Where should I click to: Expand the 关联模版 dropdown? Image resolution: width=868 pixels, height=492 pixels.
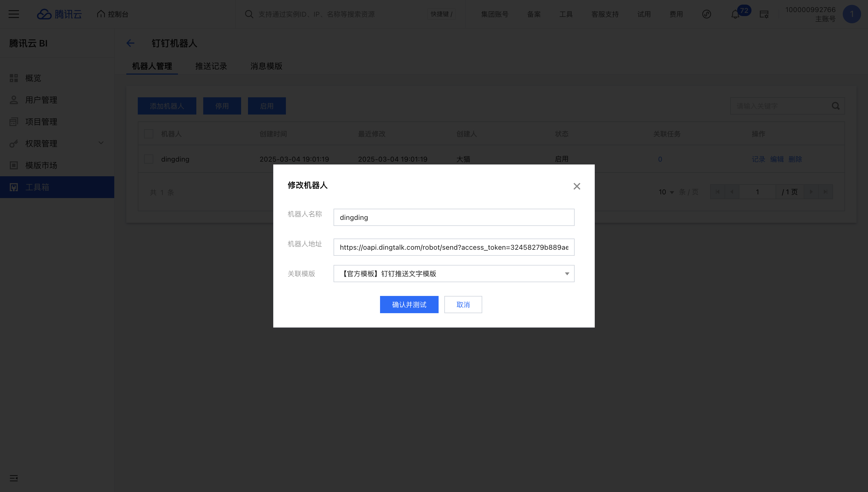[x=454, y=274]
